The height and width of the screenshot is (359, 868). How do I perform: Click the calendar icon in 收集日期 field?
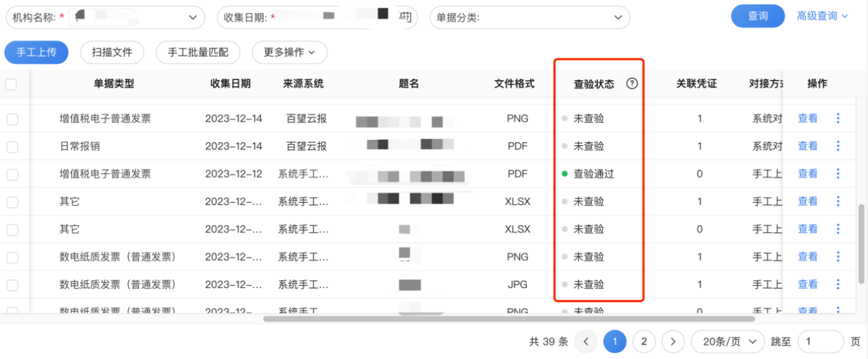pyautogui.click(x=405, y=17)
